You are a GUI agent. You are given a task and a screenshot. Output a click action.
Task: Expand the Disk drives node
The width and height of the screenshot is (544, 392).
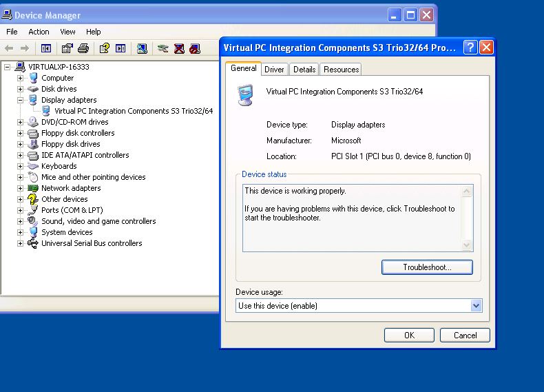point(20,90)
